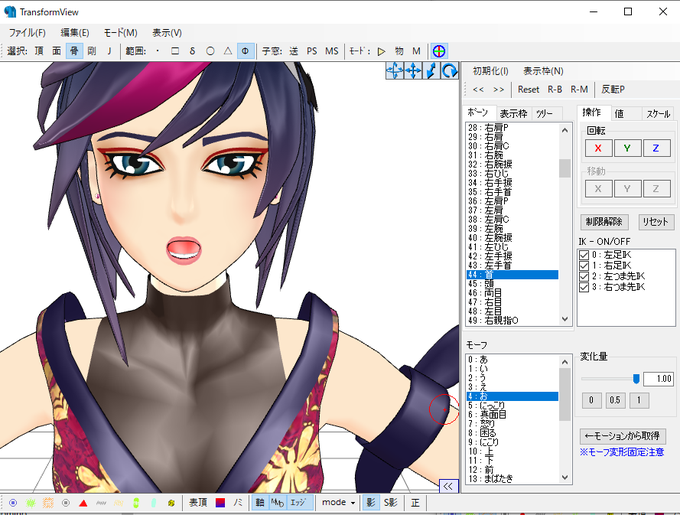Choose circle range selection
The width and height of the screenshot is (680, 515).
(210, 51)
